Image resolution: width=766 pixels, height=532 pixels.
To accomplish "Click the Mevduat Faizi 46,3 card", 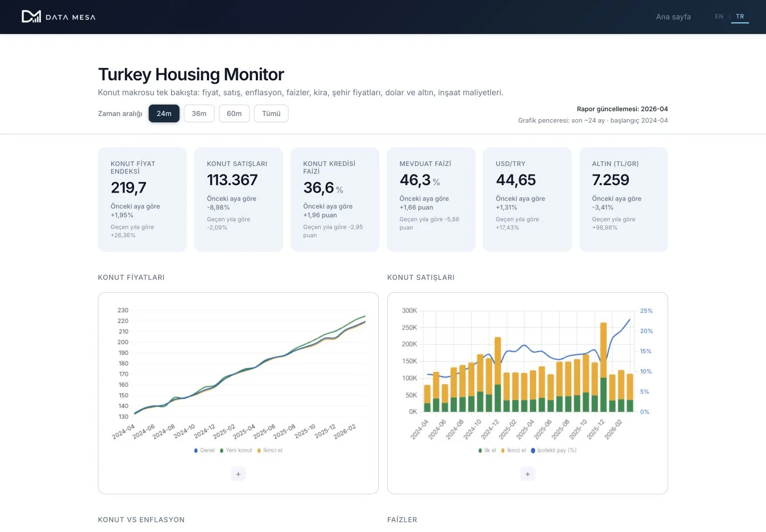I will [x=431, y=199].
